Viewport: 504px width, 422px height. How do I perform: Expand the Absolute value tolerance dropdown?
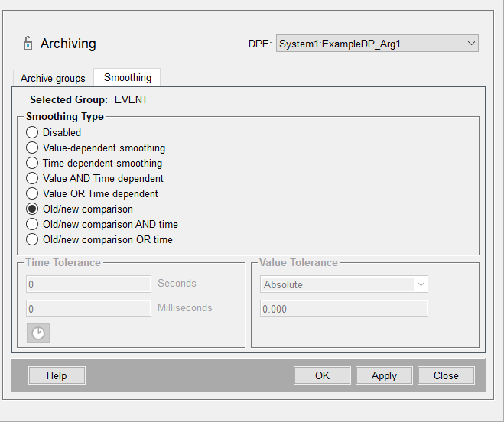[x=343, y=284]
